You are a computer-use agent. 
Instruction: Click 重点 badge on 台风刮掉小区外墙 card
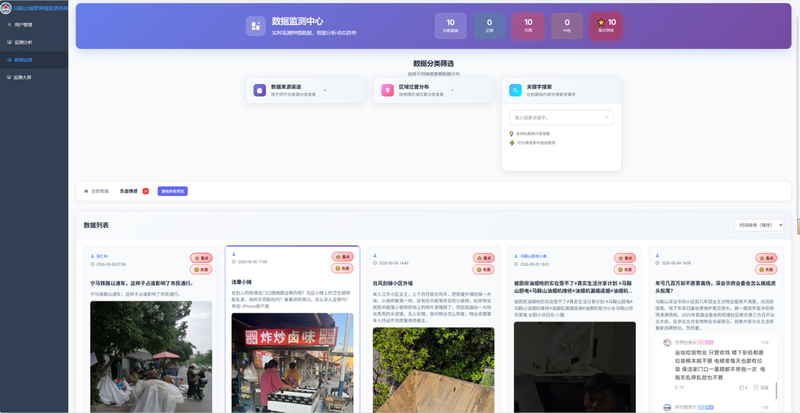tap(484, 258)
